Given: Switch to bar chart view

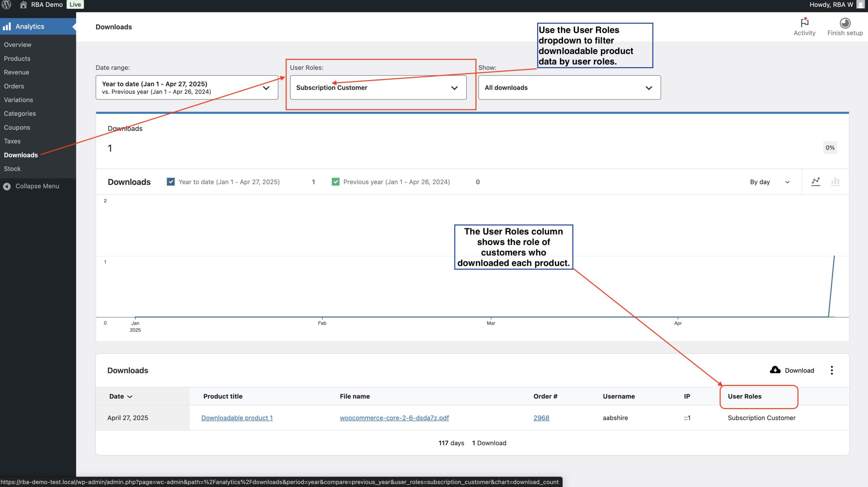Looking at the screenshot, I should pyautogui.click(x=835, y=182).
